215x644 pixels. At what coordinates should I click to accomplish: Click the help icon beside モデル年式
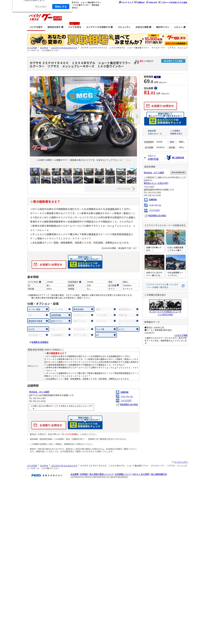point(40,282)
